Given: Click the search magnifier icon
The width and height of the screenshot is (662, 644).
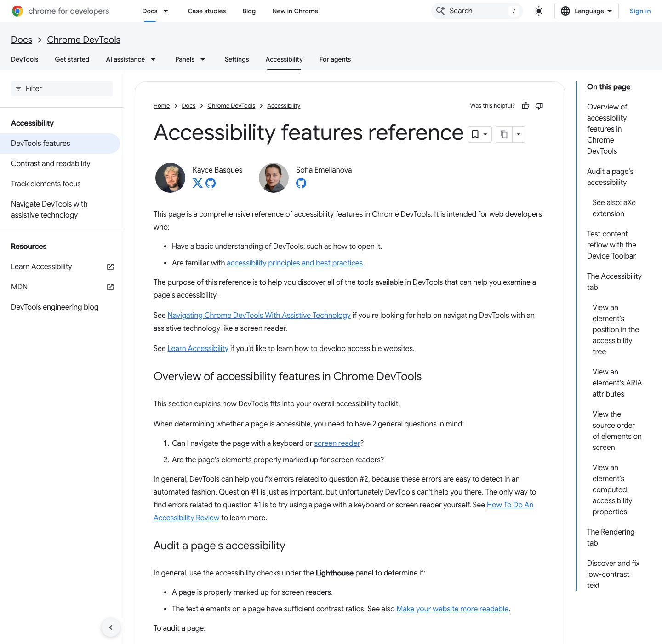Looking at the screenshot, I should pos(440,11).
